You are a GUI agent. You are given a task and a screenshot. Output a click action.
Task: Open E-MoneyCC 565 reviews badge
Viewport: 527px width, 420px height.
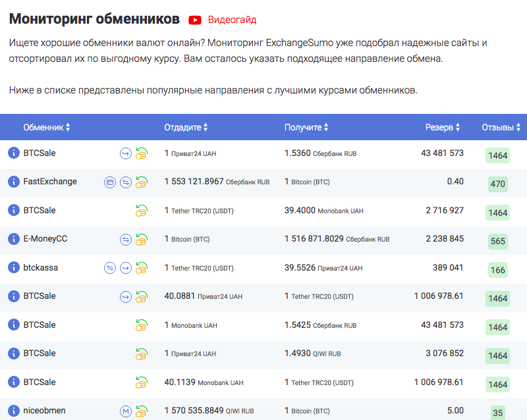click(x=498, y=241)
